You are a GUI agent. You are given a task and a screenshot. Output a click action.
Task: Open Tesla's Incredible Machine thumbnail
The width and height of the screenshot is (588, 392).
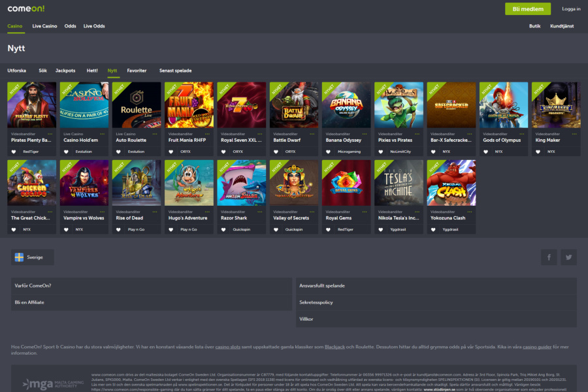pos(399,183)
